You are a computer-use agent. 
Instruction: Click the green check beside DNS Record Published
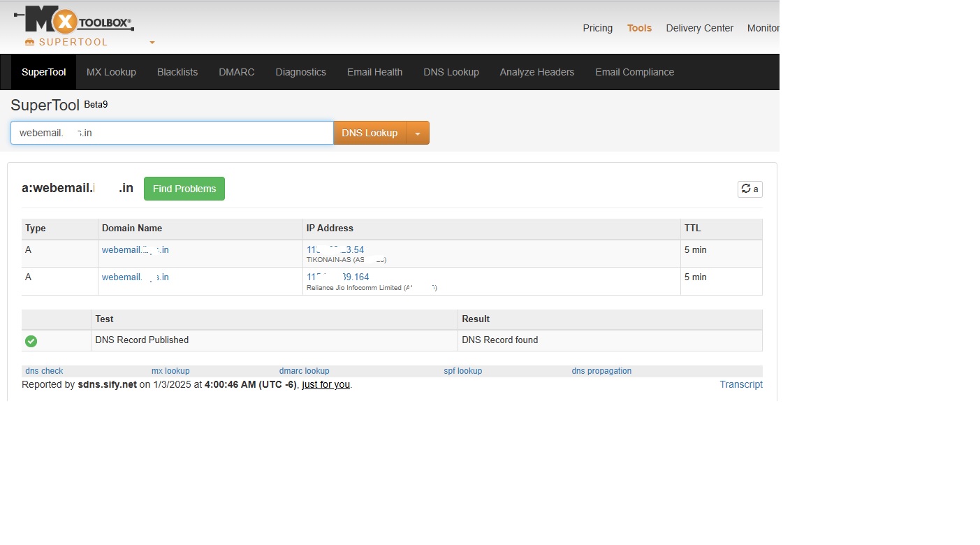[31, 340]
